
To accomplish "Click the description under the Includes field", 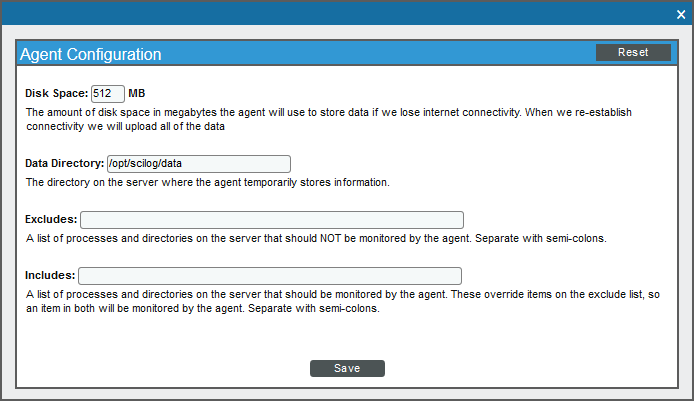I will [343, 301].
